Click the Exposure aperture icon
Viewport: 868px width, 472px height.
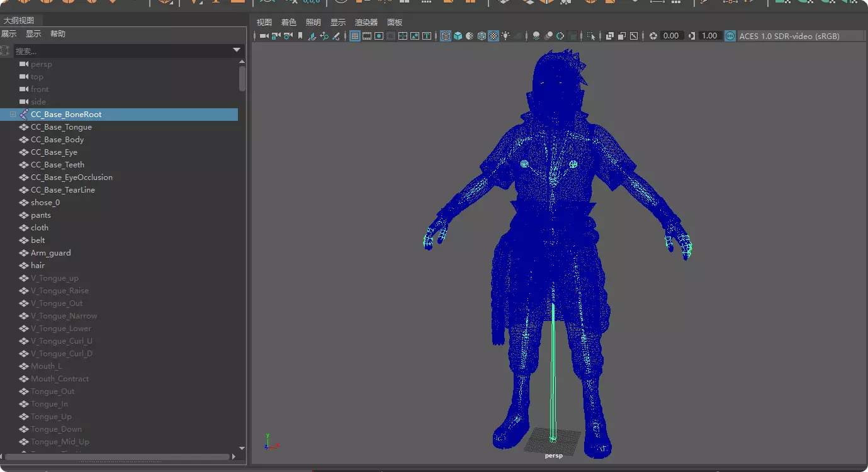tap(653, 36)
